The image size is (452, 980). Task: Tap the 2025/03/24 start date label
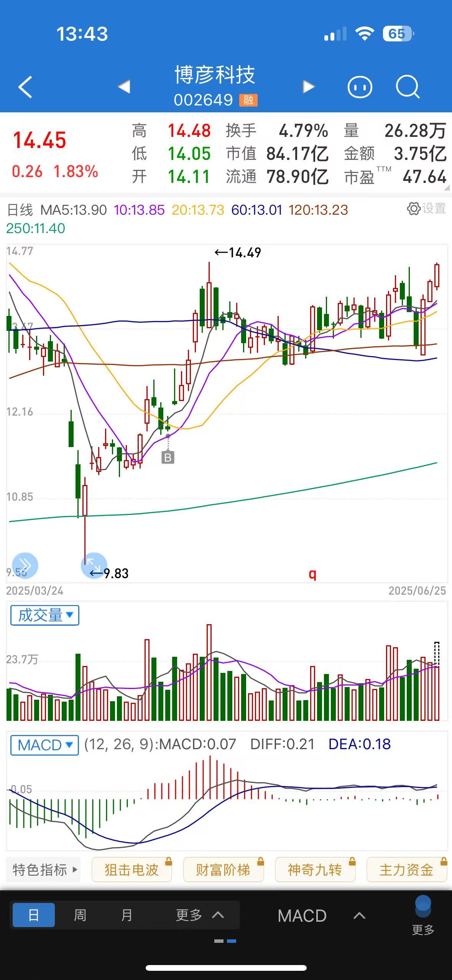click(35, 591)
